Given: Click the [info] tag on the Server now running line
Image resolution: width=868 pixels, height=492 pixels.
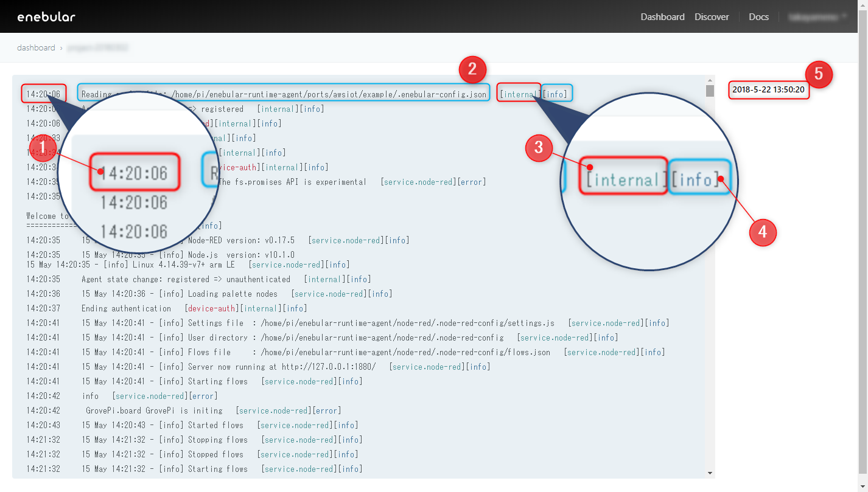Looking at the screenshot, I should point(478,367).
